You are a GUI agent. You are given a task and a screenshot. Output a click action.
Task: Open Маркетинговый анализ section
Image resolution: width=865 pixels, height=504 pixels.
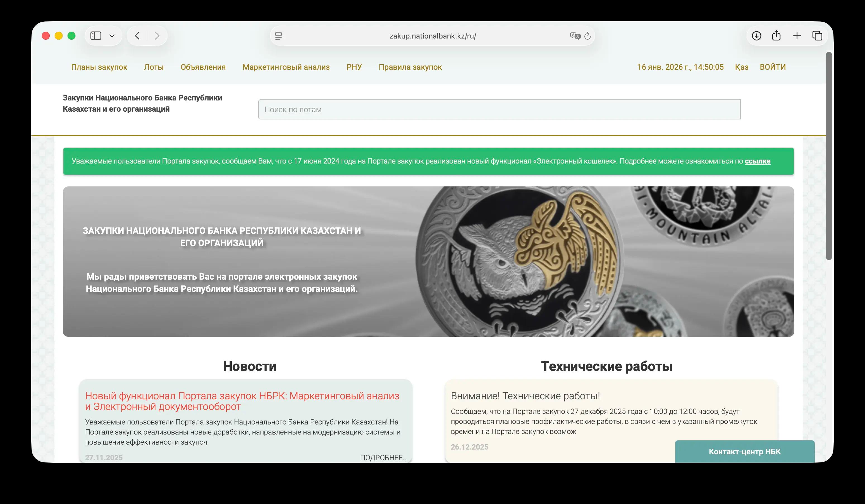pos(286,67)
